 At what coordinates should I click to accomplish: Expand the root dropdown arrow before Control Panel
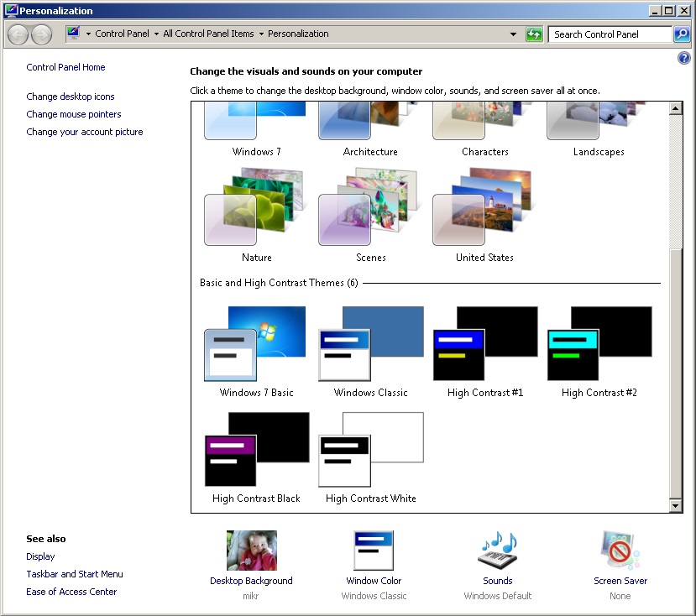coord(88,34)
